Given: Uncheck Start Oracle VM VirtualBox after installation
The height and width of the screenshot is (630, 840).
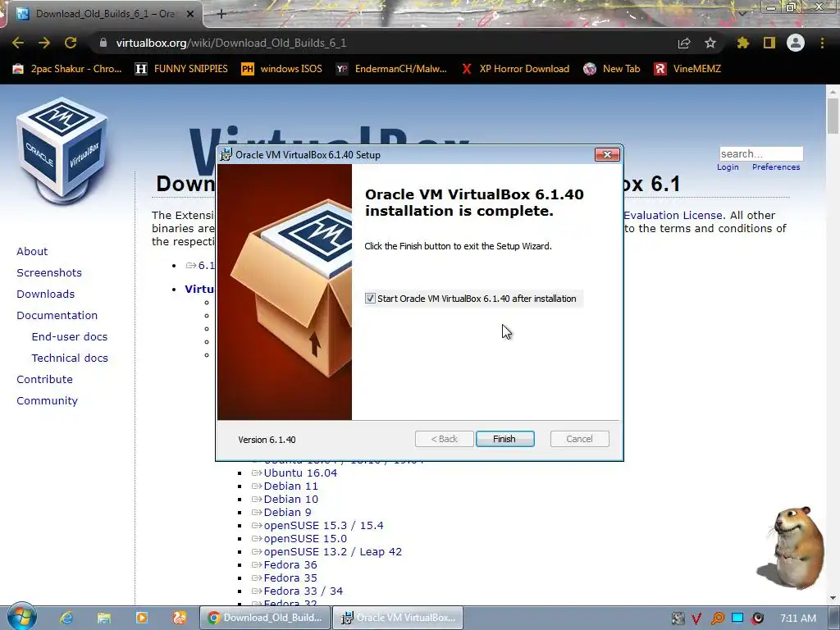Looking at the screenshot, I should pos(370,299).
